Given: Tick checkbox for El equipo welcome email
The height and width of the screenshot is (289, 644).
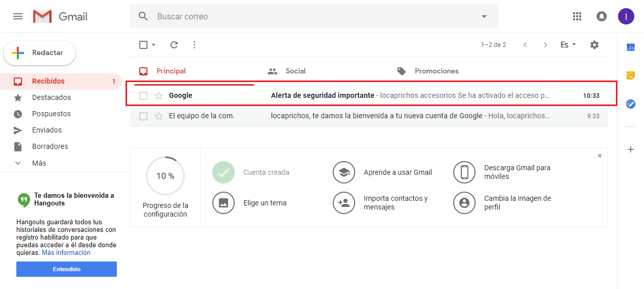Looking at the screenshot, I should pyautogui.click(x=143, y=116).
